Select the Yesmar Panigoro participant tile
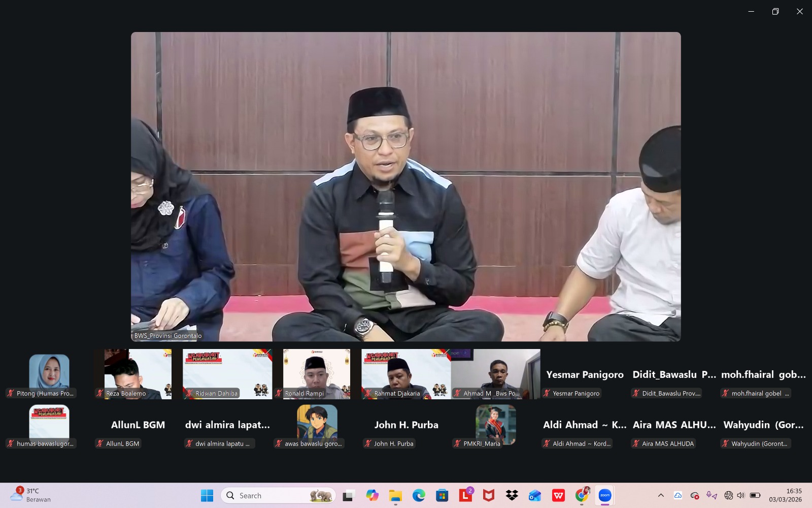Screen dimensions: 812x508 [585, 374]
